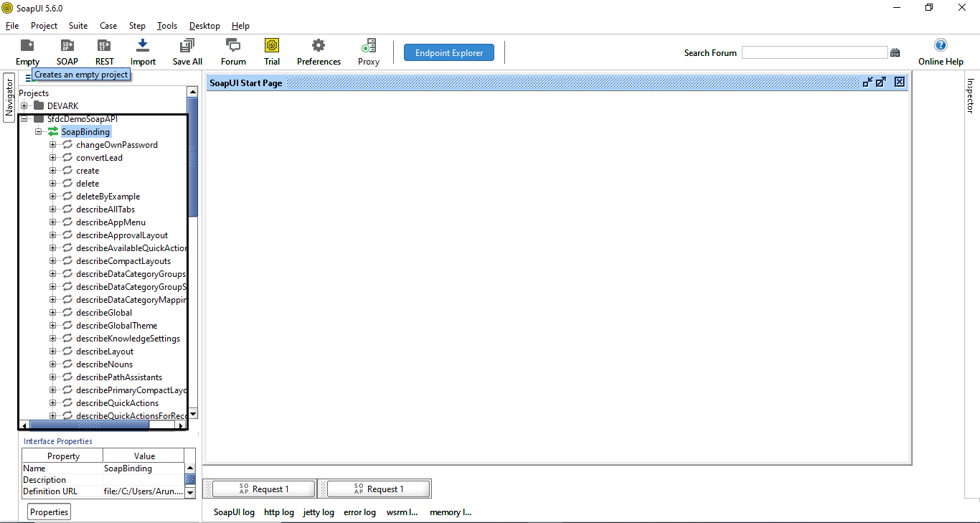Select the DEVARK folder icon
This screenshot has height=523, width=980.
pyautogui.click(x=39, y=106)
